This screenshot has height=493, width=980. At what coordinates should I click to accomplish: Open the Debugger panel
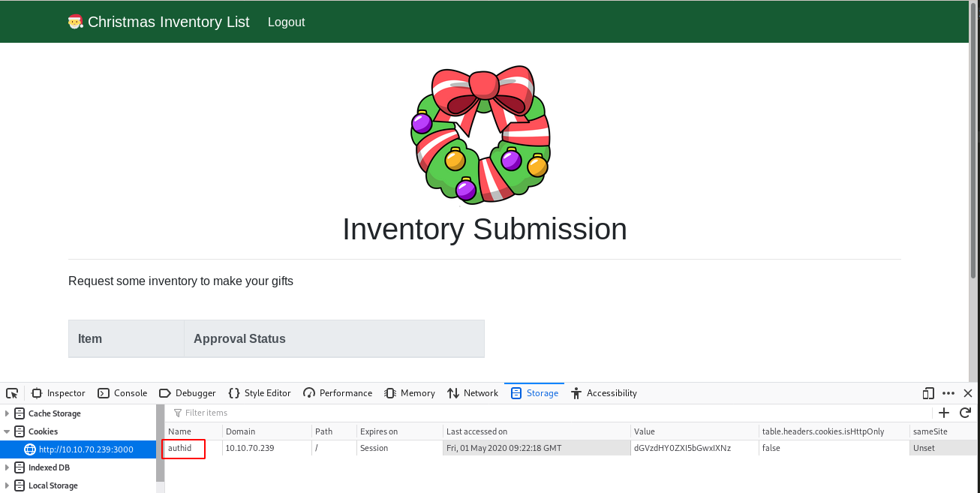coord(188,393)
